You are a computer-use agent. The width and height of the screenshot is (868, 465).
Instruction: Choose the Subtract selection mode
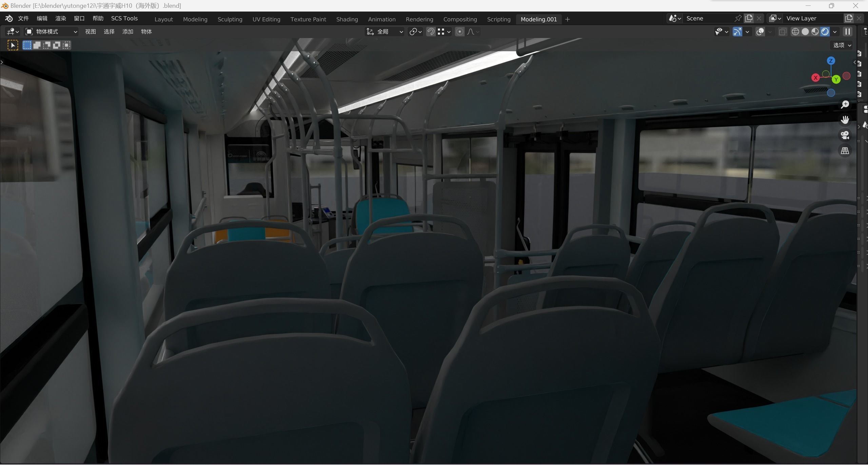pyautogui.click(x=47, y=45)
